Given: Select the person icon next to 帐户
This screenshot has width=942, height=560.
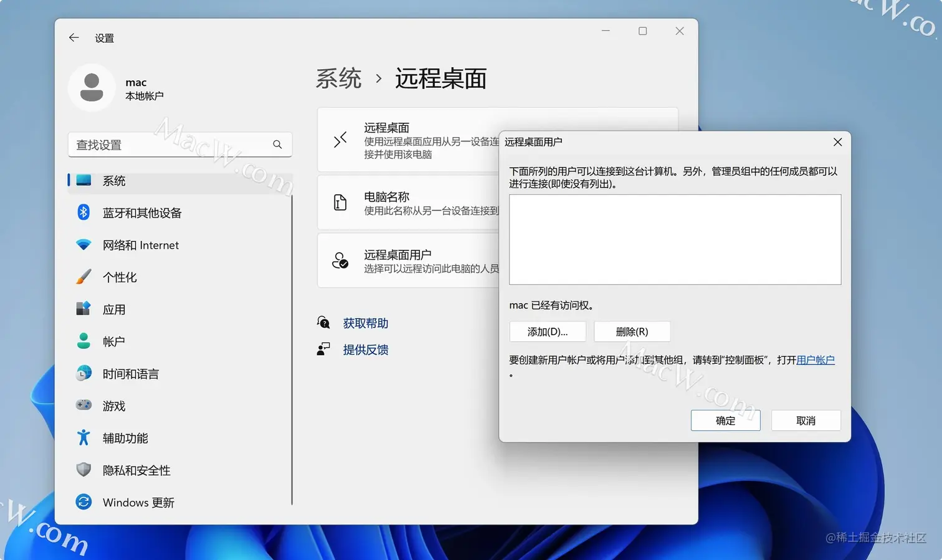Looking at the screenshot, I should tap(83, 341).
